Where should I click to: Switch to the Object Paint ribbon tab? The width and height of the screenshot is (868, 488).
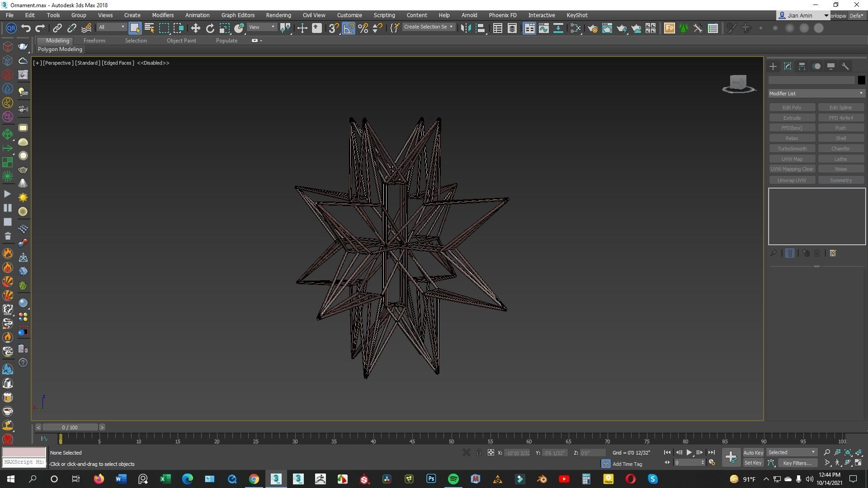(181, 41)
